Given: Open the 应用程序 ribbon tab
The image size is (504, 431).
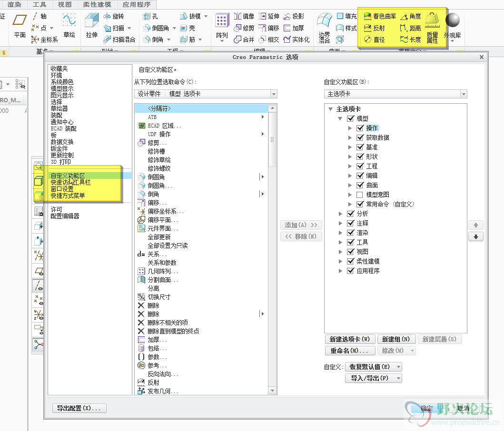Looking at the screenshot, I should tap(137, 4).
